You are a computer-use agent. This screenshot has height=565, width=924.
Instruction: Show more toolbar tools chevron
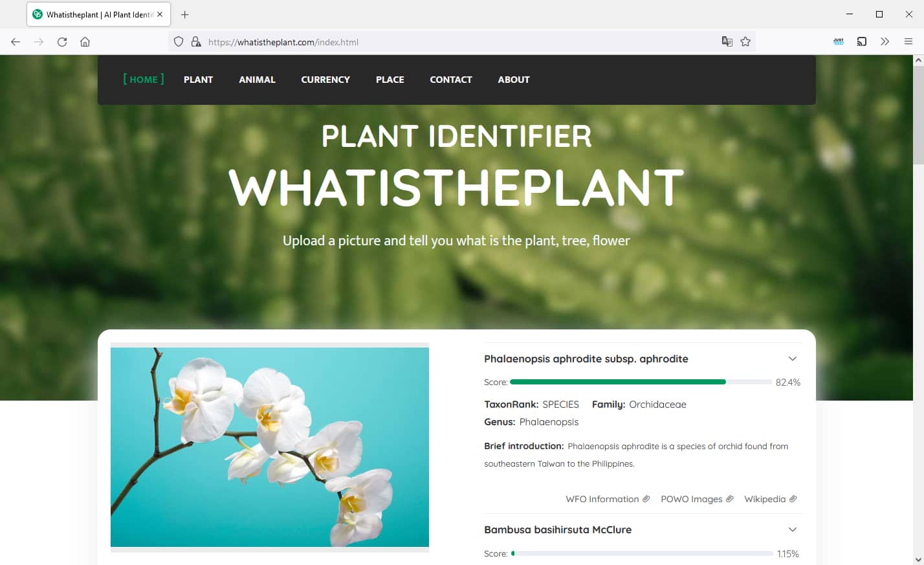(x=885, y=42)
